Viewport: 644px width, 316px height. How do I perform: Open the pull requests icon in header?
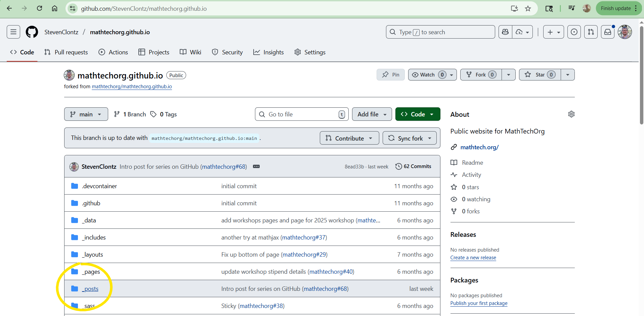click(x=591, y=32)
